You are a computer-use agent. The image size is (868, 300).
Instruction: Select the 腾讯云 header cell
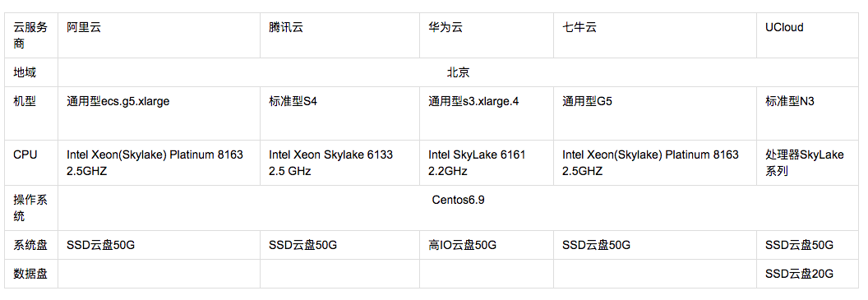point(340,35)
